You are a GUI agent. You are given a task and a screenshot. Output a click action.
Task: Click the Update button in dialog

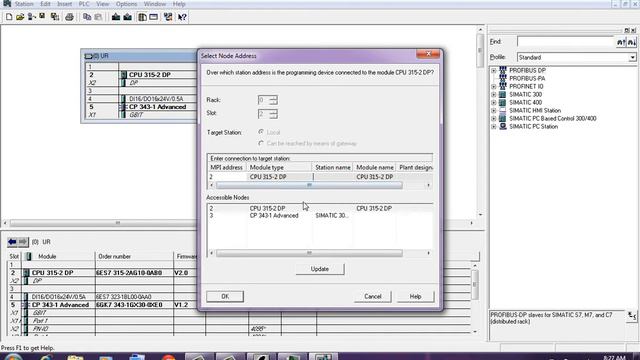tap(320, 269)
